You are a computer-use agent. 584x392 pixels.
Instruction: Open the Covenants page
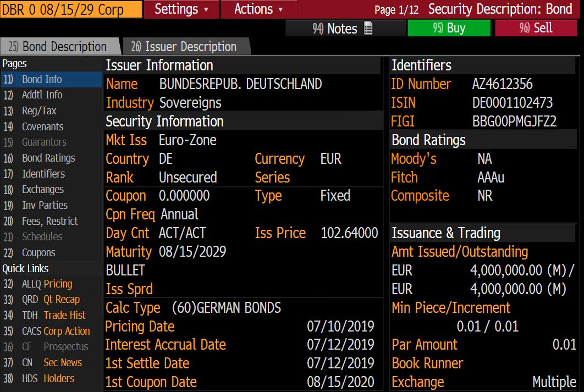(x=51, y=126)
